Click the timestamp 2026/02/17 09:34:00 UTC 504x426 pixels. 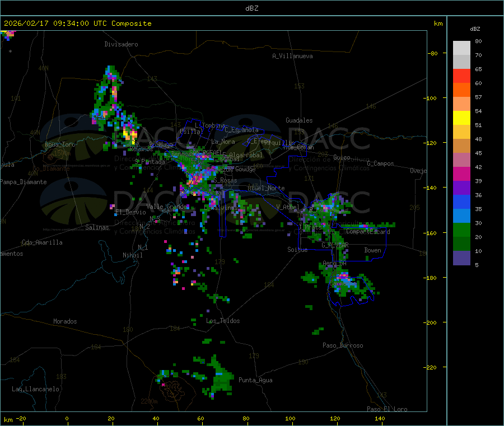tap(55, 24)
